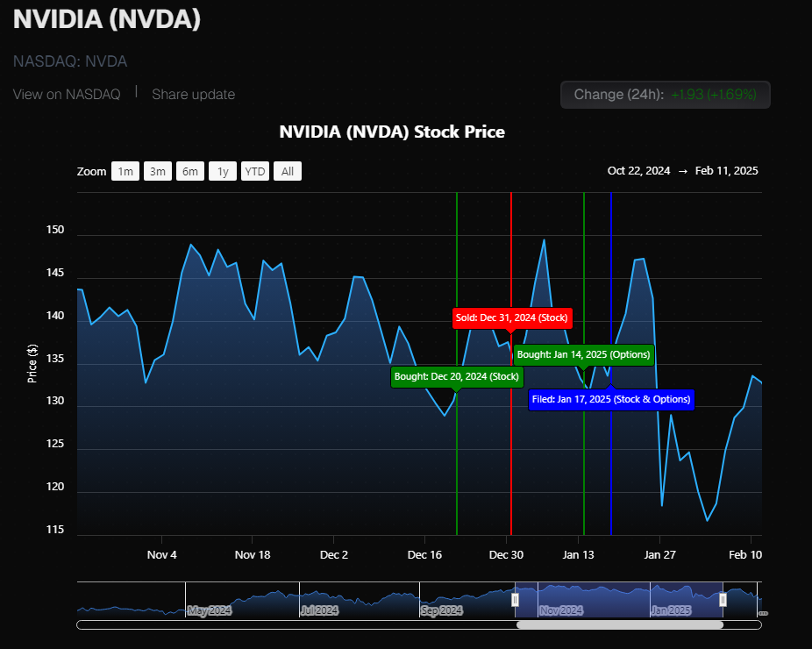Click the Filed: Jan 17, 2025 flag
This screenshot has height=649, width=812.
pos(611,399)
